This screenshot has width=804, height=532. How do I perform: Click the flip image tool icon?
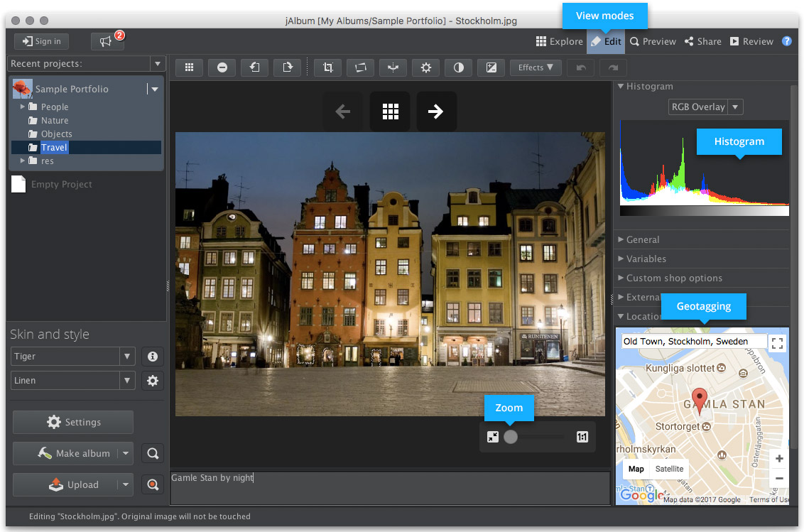click(x=393, y=67)
